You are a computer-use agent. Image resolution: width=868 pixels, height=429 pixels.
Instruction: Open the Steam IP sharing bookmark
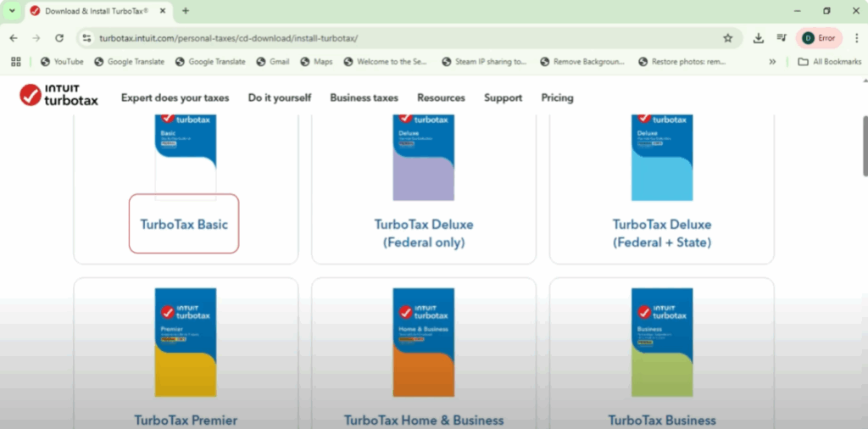coord(484,61)
